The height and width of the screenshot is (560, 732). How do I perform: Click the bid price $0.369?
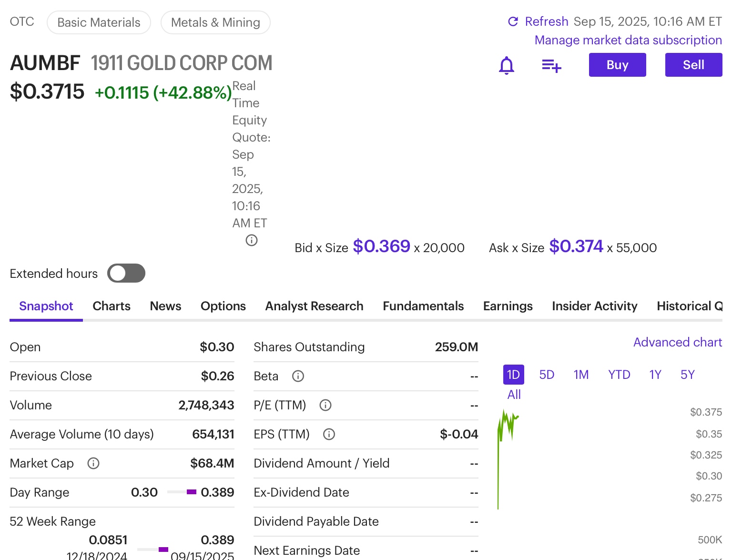pyautogui.click(x=382, y=246)
